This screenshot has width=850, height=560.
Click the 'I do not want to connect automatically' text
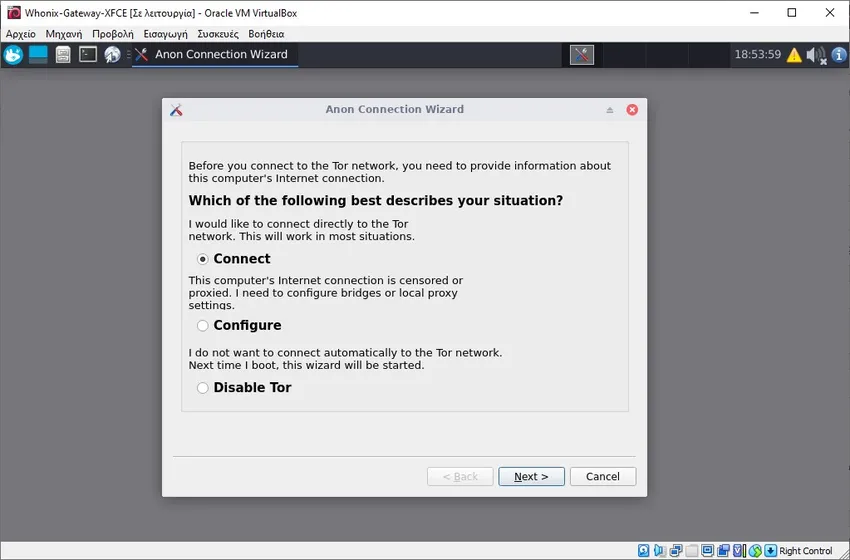point(345,359)
